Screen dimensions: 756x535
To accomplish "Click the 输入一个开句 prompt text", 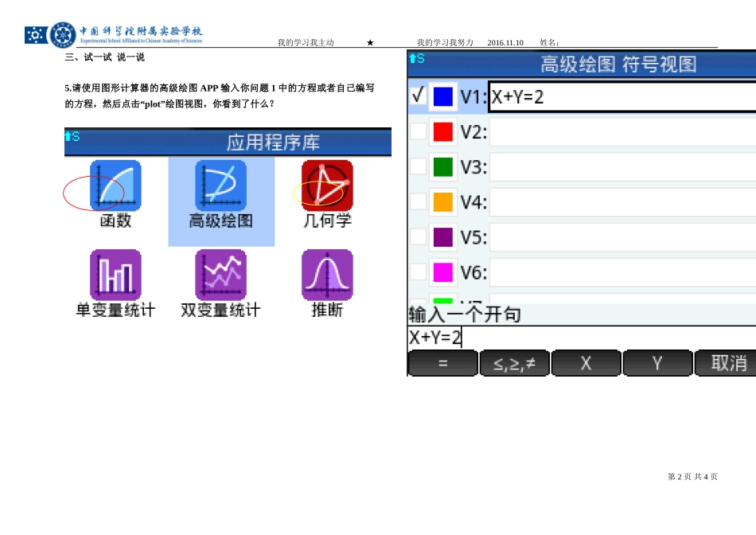I will (x=465, y=314).
